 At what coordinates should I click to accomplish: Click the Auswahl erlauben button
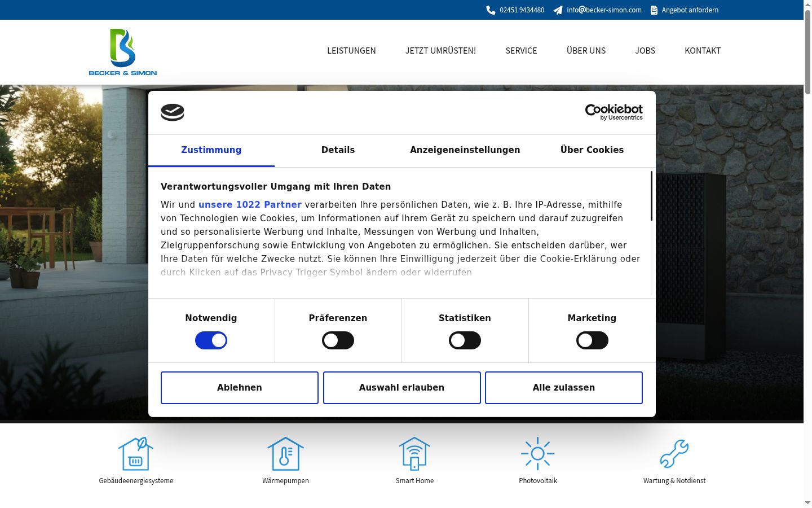point(401,388)
